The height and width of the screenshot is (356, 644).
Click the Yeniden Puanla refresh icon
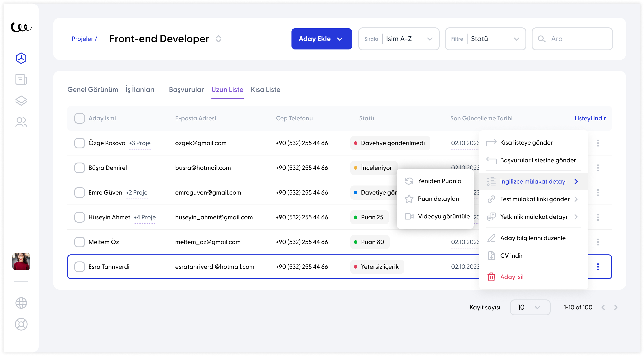(x=409, y=181)
